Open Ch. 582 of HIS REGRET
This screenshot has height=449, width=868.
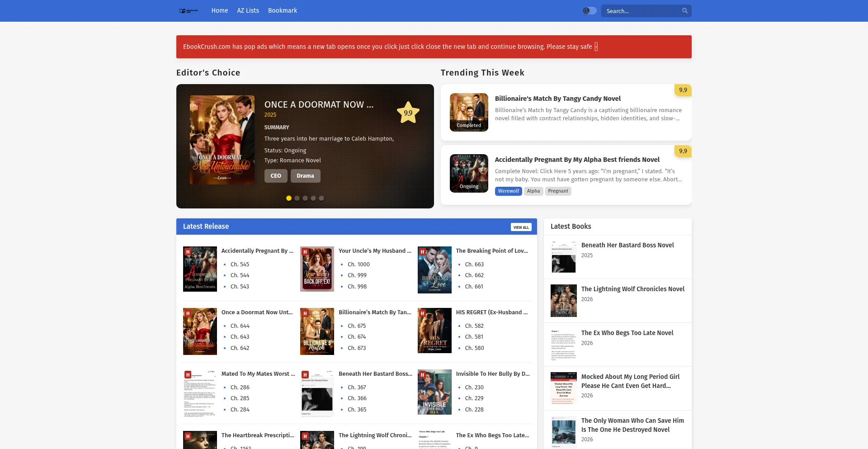click(x=474, y=326)
